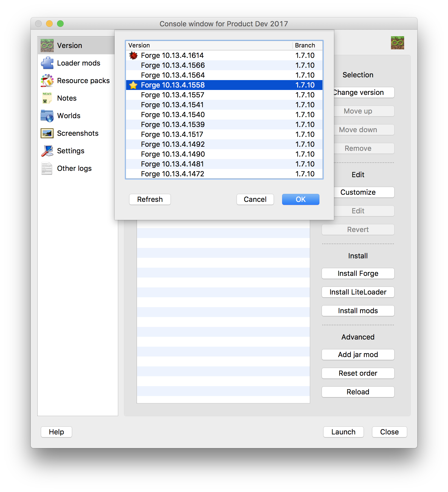Click the red bug icon beside Forge 10.13.4.1614
This screenshot has width=448, height=492.
[133, 55]
